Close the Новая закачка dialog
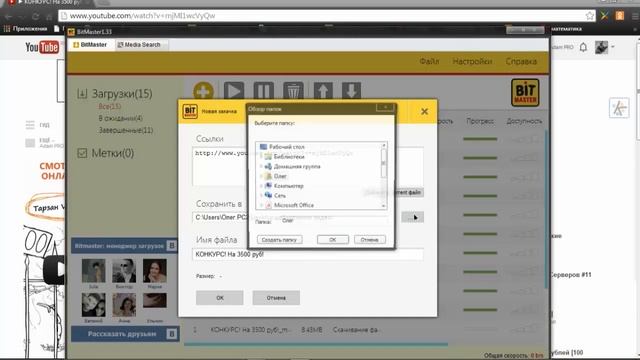The width and height of the screenshot is (640, 360). pyautogui.click(x=424, y=111)
